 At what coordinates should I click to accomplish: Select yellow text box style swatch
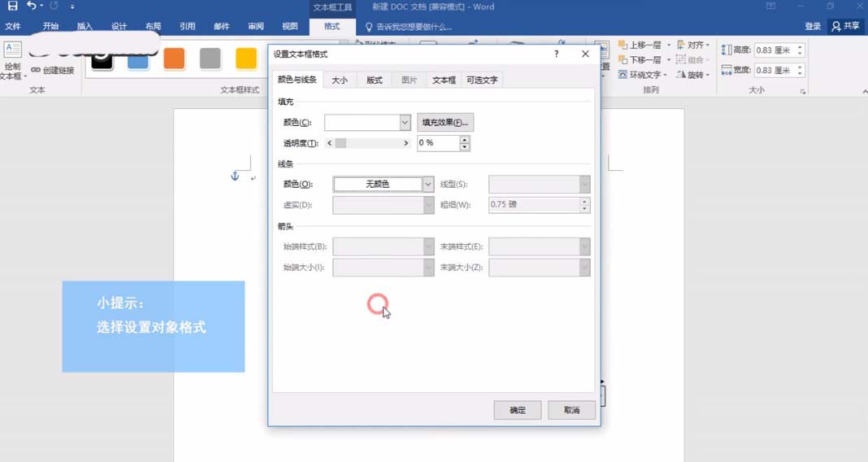tap(245, 59)
